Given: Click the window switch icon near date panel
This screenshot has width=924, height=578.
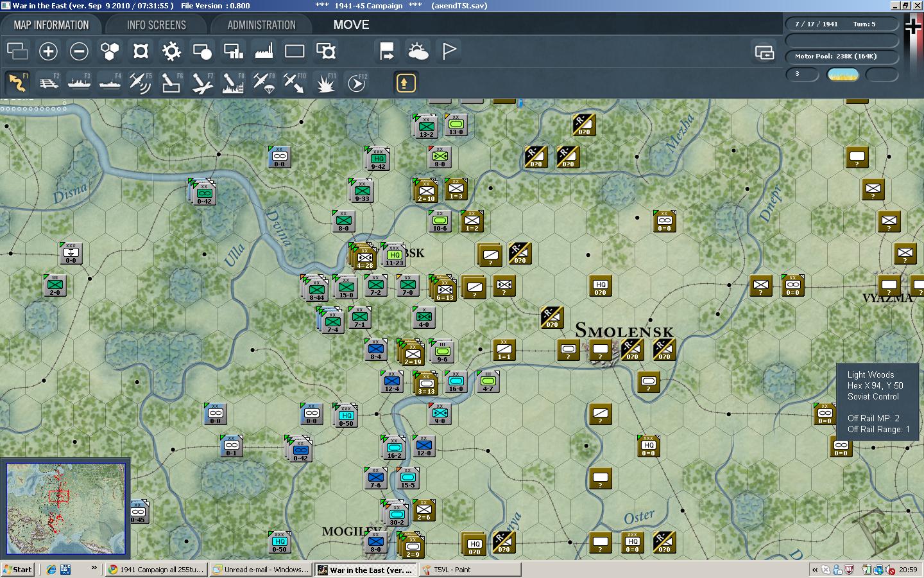Looking at the screenshot, I should click(764, 52).
